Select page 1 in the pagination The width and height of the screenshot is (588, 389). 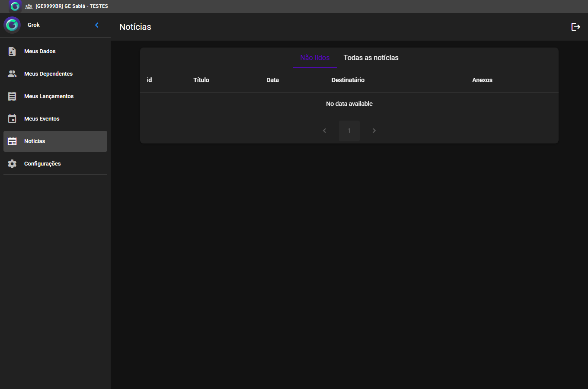tap(349, 131)
